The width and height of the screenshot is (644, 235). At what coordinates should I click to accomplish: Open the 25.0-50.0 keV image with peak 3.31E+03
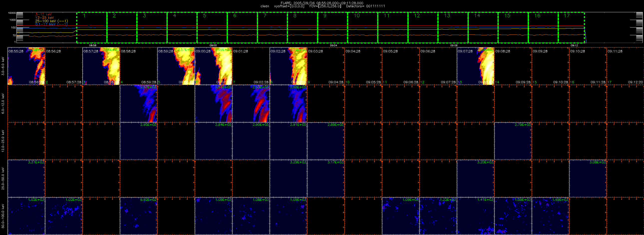[26, 178]
